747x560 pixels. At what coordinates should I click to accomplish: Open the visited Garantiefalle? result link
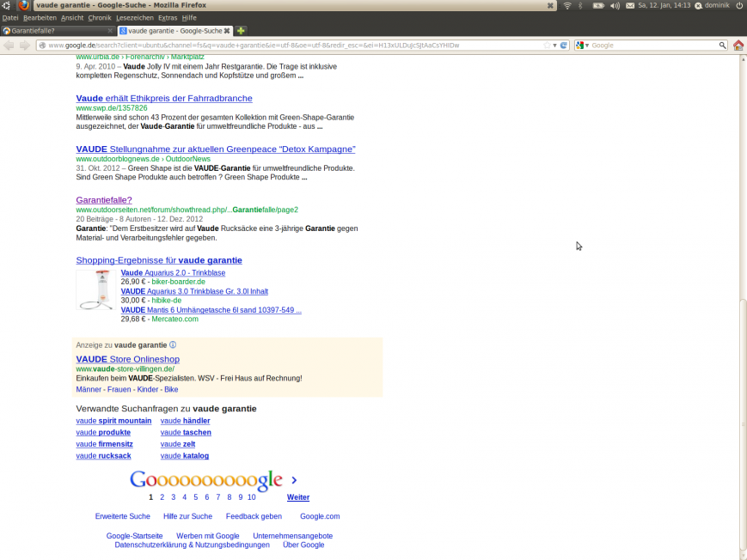click(x=104, y=200)
